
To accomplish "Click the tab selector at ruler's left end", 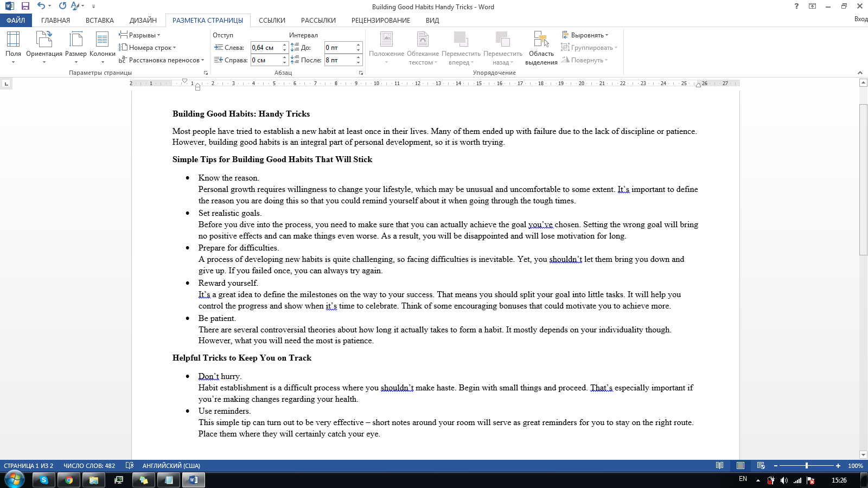I will coord(6,84).
